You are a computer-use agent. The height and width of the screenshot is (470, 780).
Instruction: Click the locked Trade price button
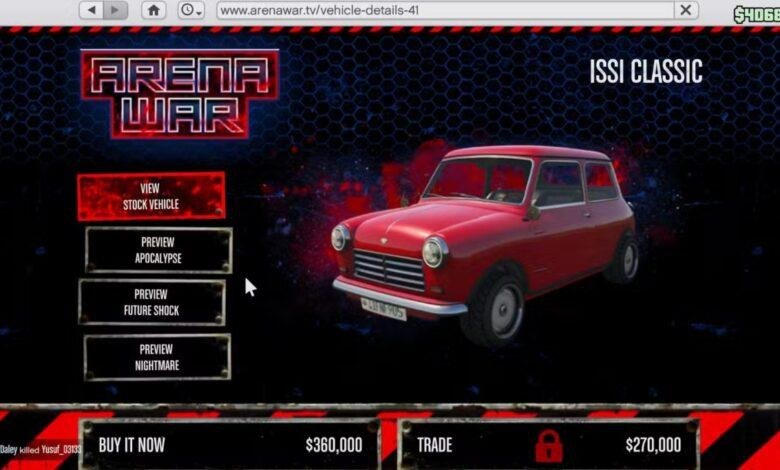[549, 444]
